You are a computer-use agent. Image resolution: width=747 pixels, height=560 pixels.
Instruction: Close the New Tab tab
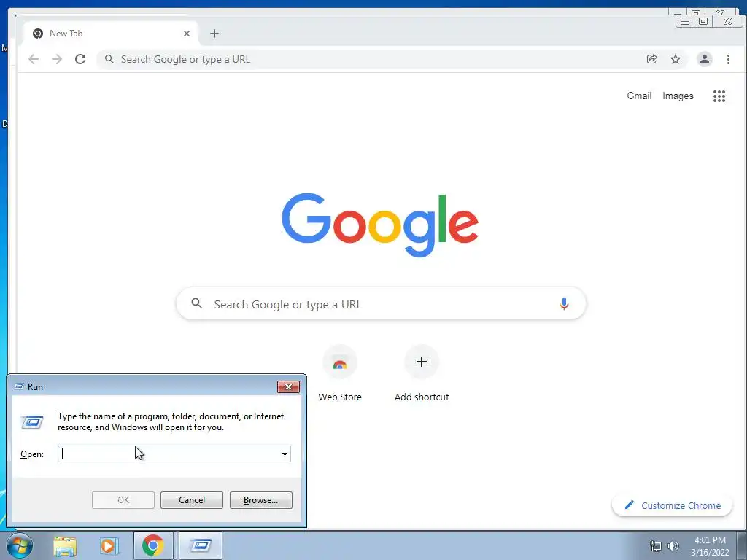point(187,34)
